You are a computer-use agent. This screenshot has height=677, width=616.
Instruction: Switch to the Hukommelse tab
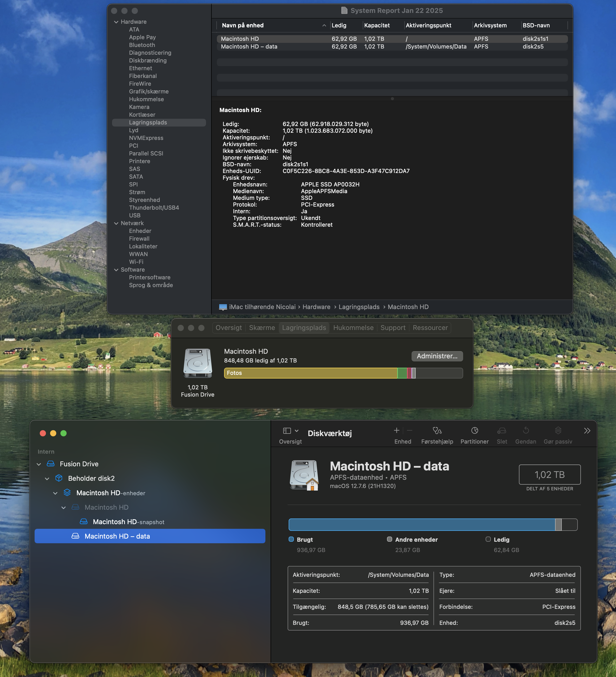[x=353, y=328]
